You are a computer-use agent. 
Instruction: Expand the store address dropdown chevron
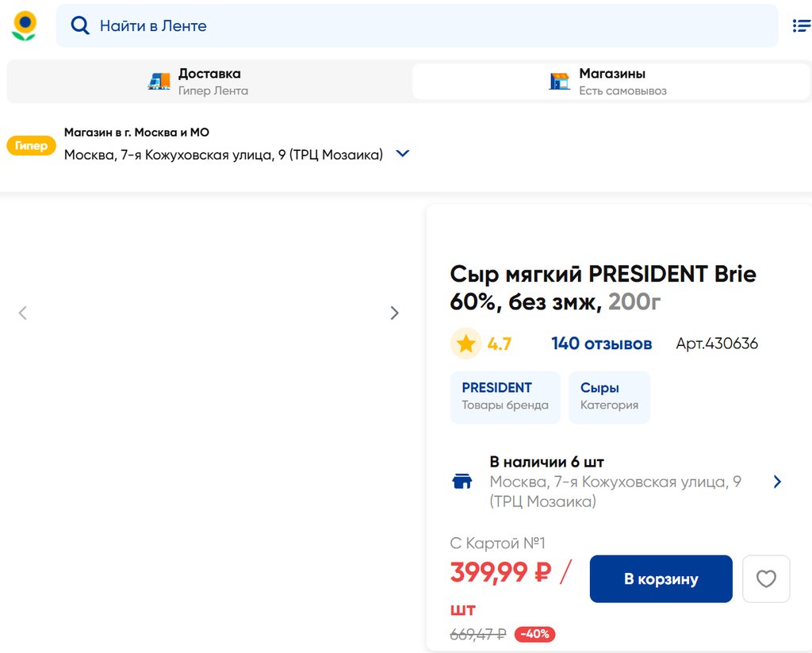(403, 154)
